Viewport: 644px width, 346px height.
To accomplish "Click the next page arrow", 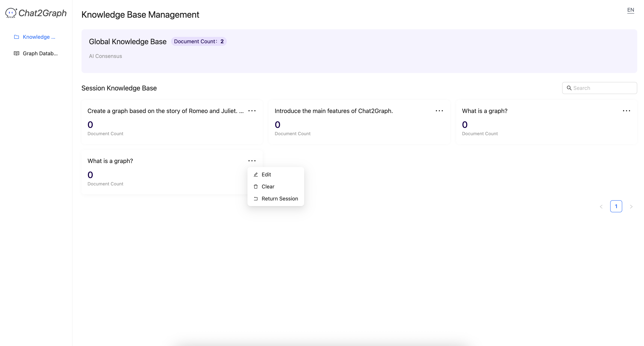I will 631,206.
